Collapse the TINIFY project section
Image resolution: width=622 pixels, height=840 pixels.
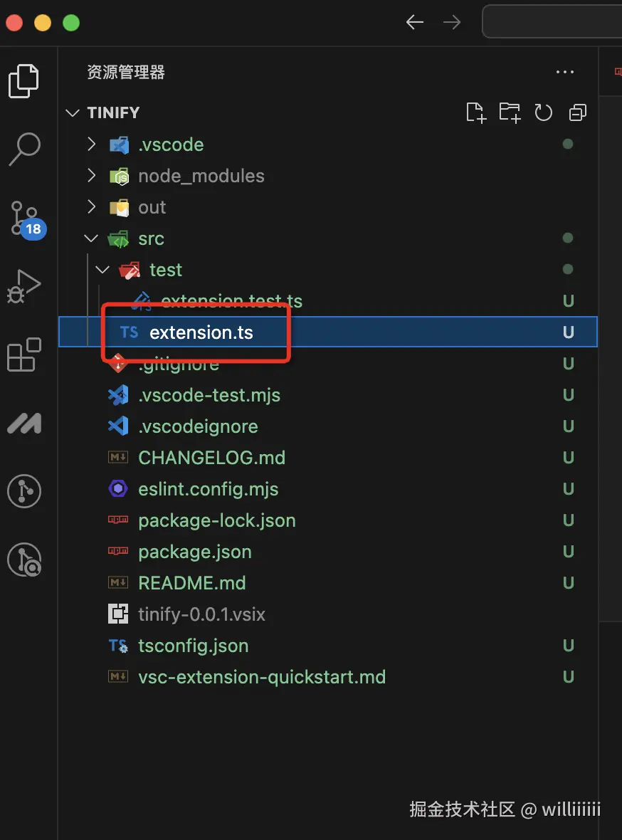[x=73, y=112]
